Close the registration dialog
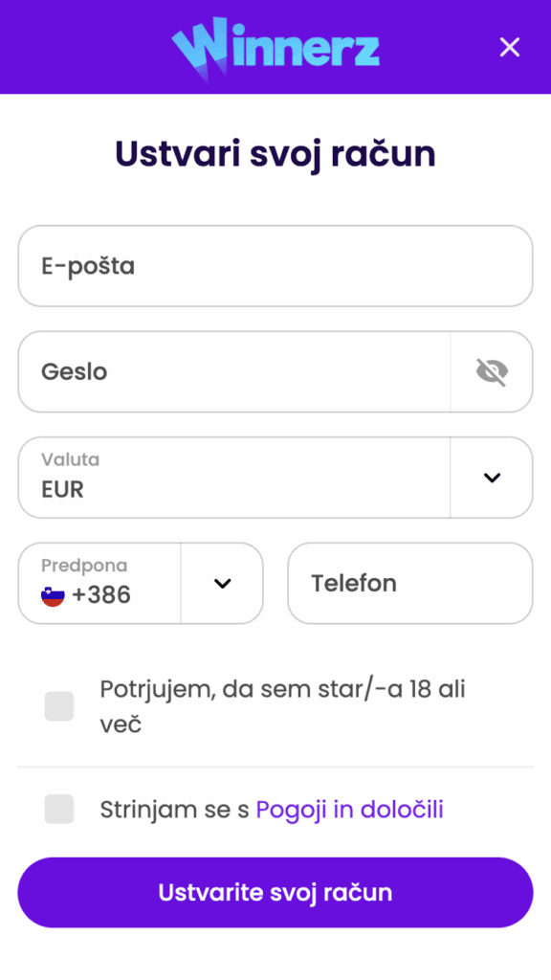551x980 pixels. [509, 47]
